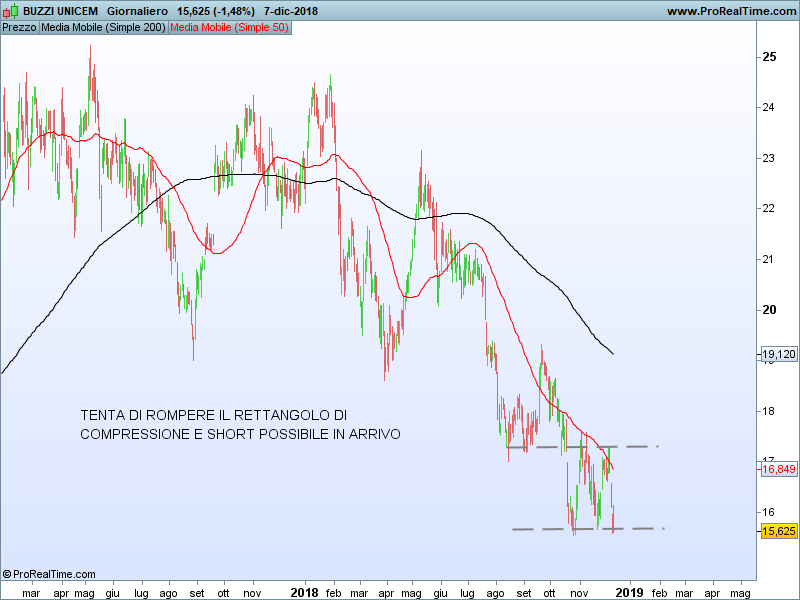
Task: Click the 'giu' label between mag and lug 2018
Action: [x=440, y=593]
